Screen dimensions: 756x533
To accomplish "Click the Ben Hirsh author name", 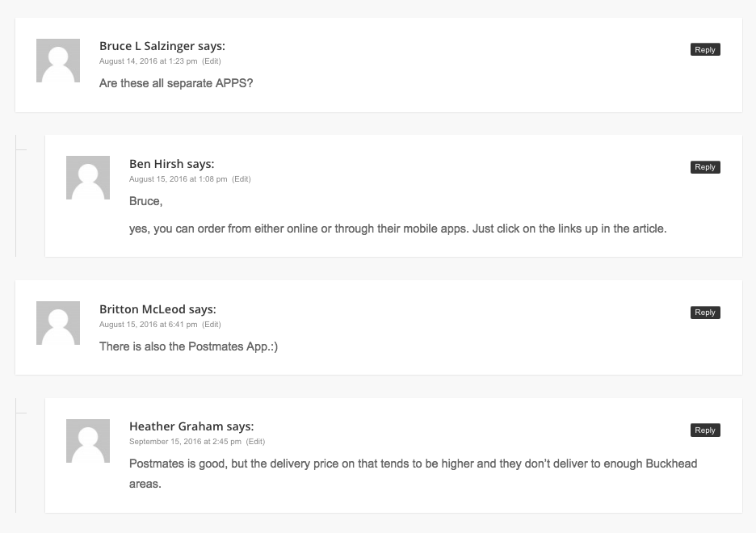I will (156, 164).
